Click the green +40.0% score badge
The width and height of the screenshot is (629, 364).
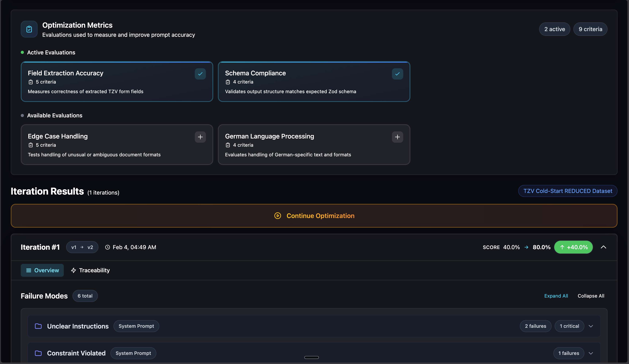(x=573, y=247)
